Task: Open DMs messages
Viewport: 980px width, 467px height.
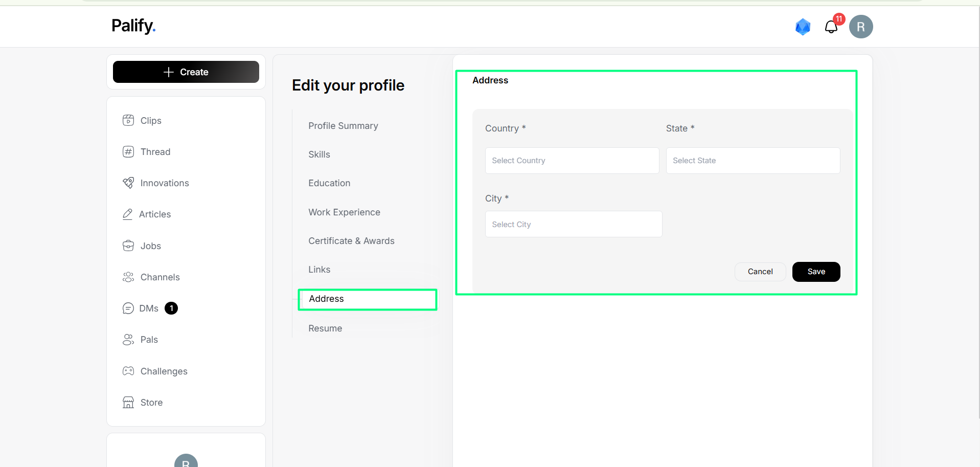Action: [x=149, y=308]
